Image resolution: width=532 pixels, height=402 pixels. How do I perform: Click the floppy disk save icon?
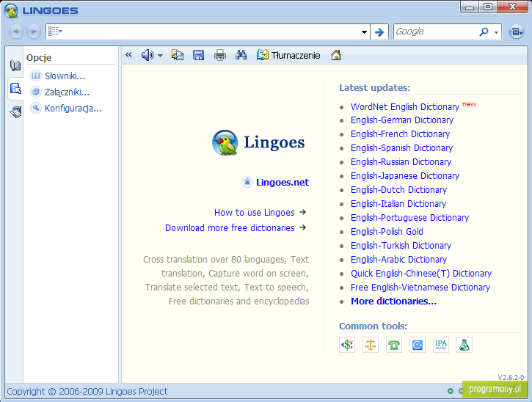(198, 55)
